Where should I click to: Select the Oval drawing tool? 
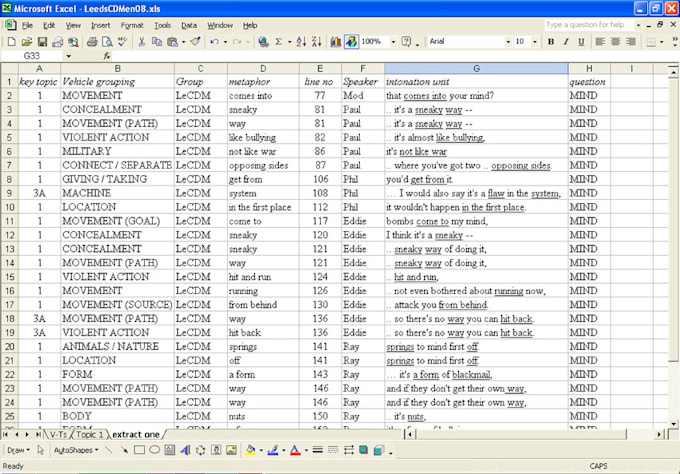coord(154,450)
